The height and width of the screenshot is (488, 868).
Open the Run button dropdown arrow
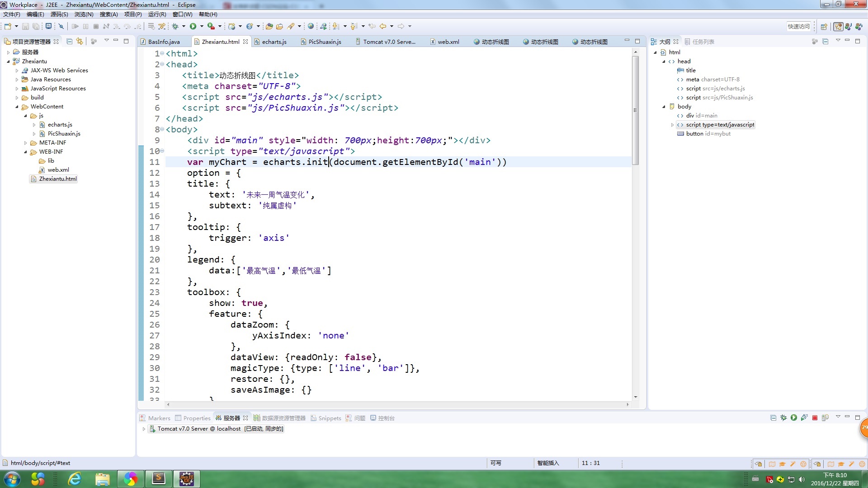[x=202, y=26]
